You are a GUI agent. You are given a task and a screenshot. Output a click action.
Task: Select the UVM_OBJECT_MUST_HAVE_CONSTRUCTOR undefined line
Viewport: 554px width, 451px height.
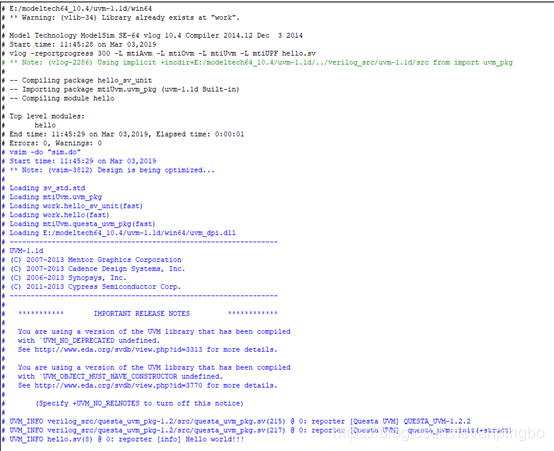coord(120,376)
